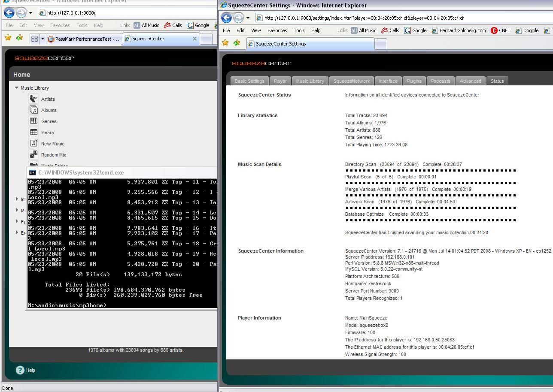Switch to the Music Library settings tab
This screenshot has height=392, width=553.
(310, 81)
